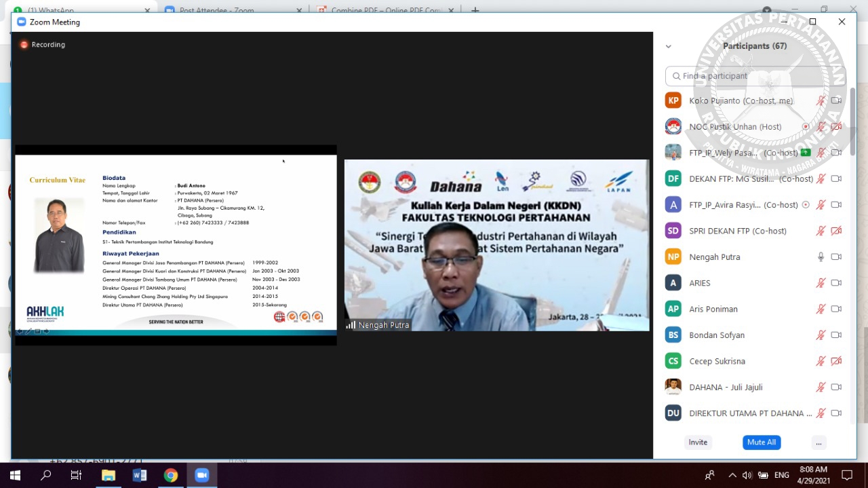Click camera icon for Bondan Sofyan

tap(836, 335)
